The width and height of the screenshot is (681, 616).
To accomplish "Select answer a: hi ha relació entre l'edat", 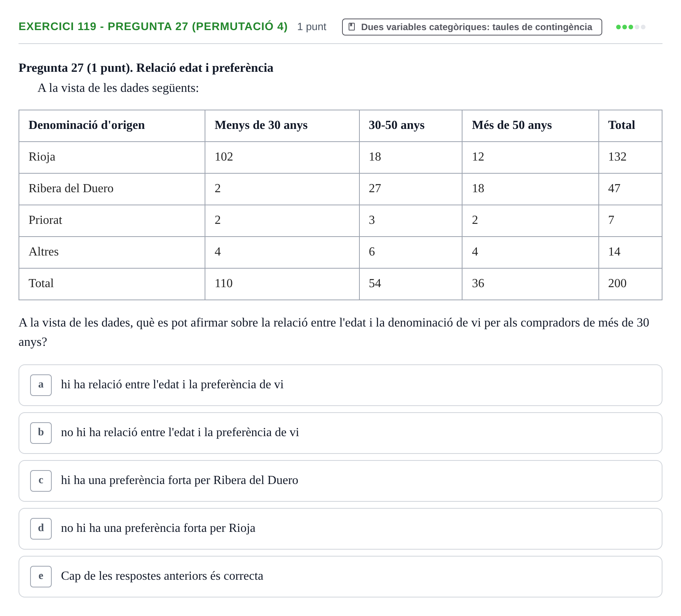I will click(x=340, y=385).
